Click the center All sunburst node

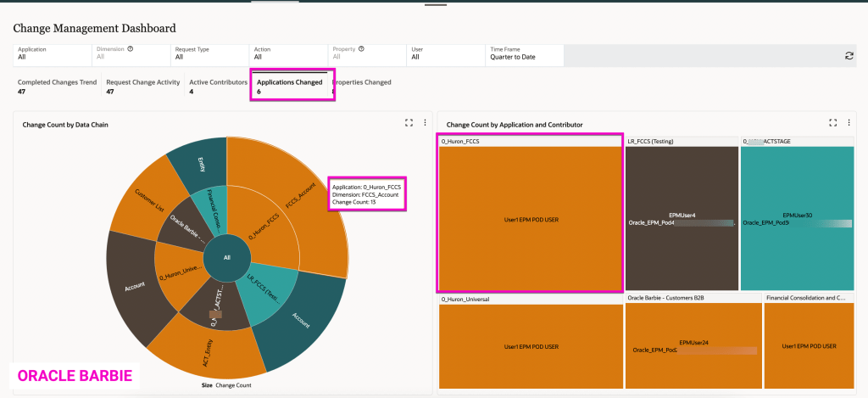[226, 257]
